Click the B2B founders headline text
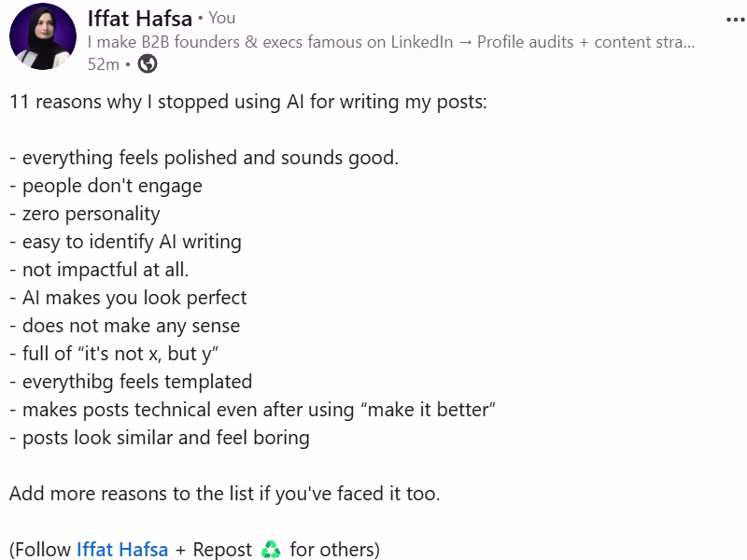Image resolution: width=747 pixels, height=560 pixels. (x=391, y=42)
